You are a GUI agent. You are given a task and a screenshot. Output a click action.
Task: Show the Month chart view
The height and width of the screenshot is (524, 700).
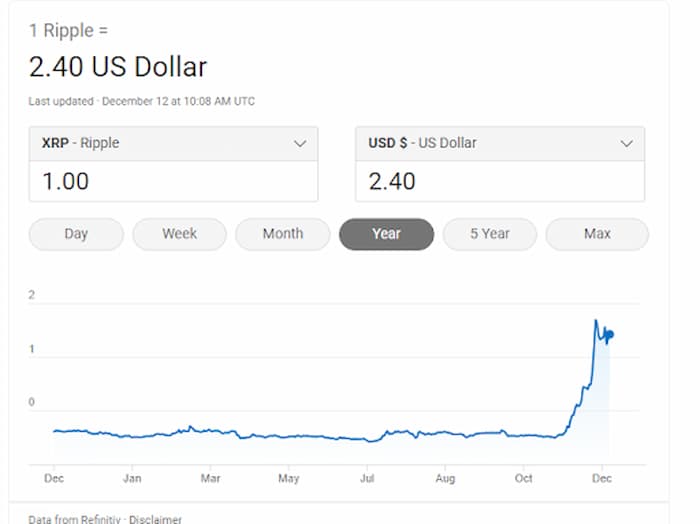click(283, 234)
